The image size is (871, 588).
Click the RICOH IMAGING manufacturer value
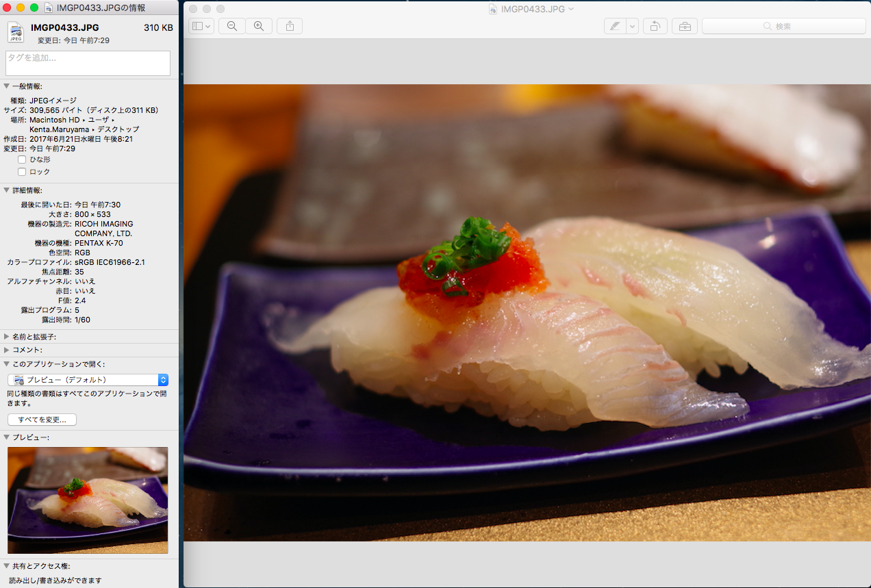click(104, 229)
